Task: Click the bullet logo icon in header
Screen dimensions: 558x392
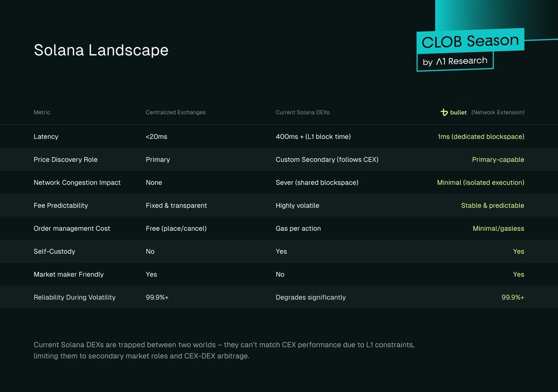Action: point(444,112)
